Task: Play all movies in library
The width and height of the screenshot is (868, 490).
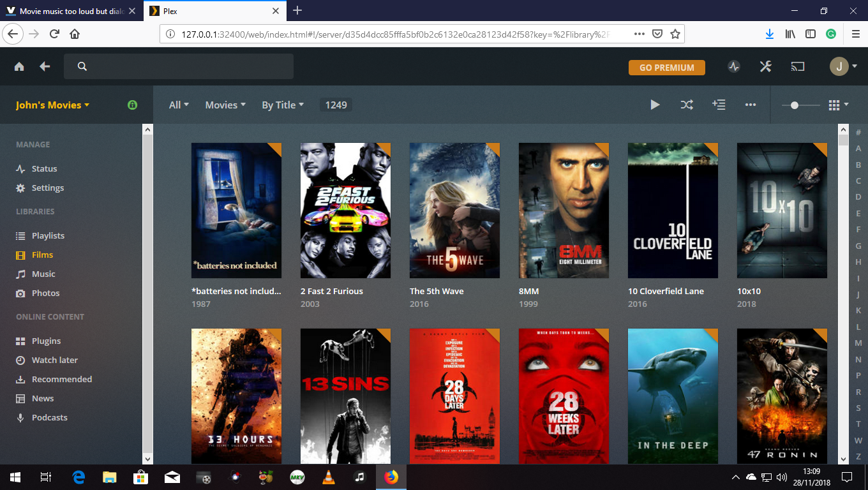Action: point(655,105)
